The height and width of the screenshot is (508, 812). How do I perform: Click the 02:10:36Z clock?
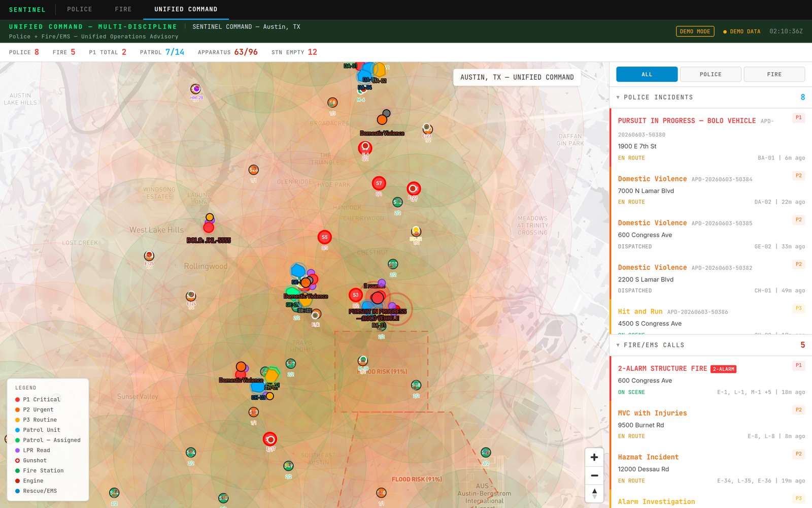[x=786, y=31]
